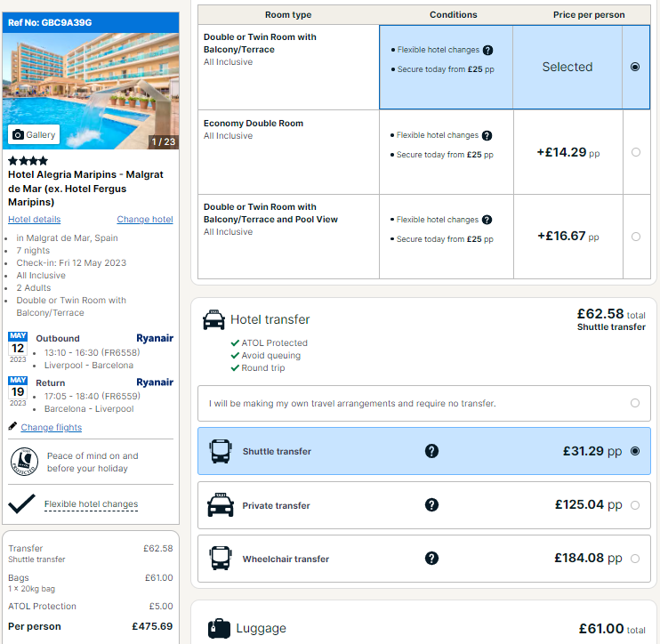Click the 1 / 23 photo counter
This screenshot has width=660, height=644.
point(164,141)
